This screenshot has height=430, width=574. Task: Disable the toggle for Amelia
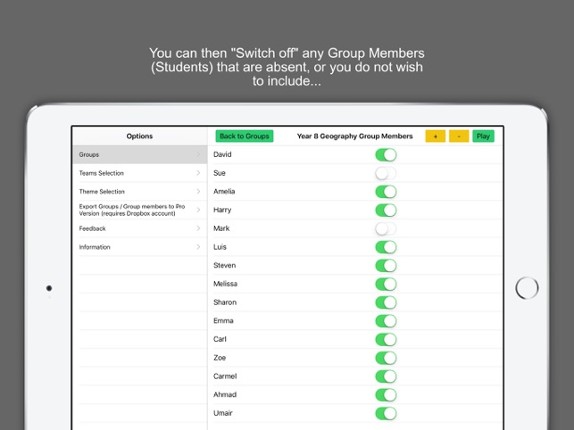click(x=386, y=192)
